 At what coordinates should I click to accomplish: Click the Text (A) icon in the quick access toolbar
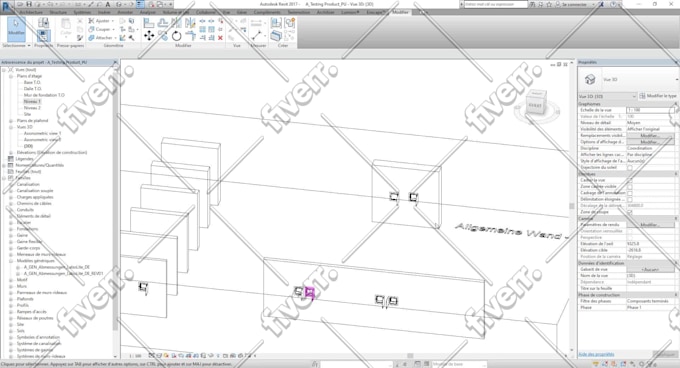coord(108,4)
